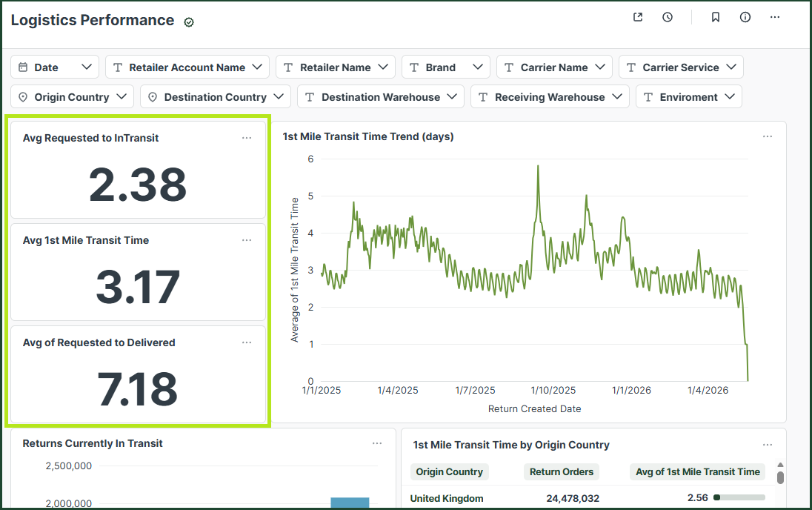812x510 pixels.
Task: Open options menu of 1st Mile Transit Time Trend chart
Action: pos(768,136)
